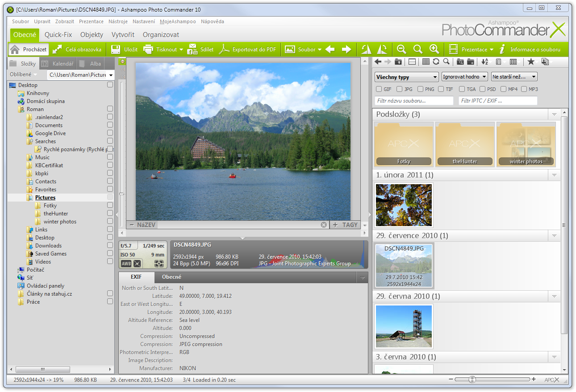Image resolution: width=576 pixels, height=392 pixels.
Task: Open the Nástroje menu
Action: click(x=118, y=21)
